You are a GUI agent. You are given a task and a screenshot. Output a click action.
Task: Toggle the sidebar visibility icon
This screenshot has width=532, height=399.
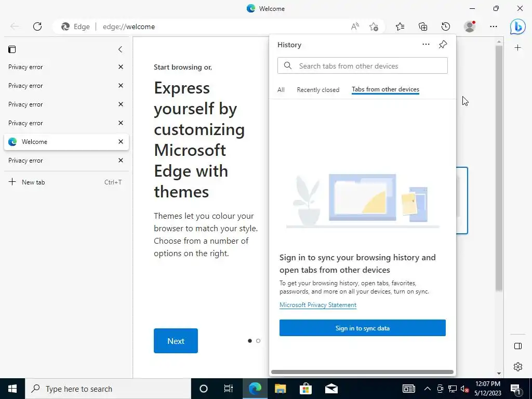(x=518, y=345)
